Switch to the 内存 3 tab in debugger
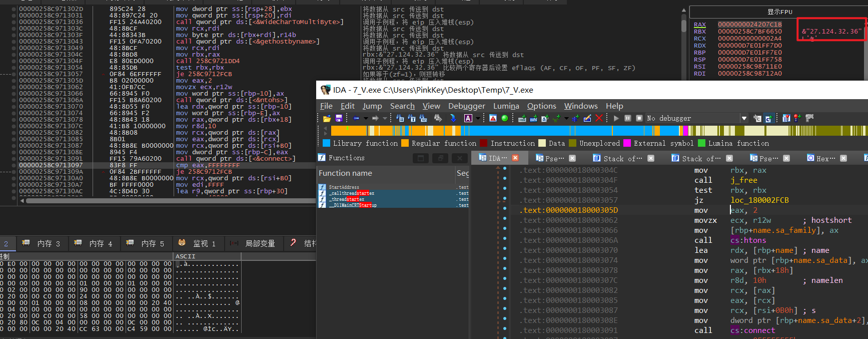 (42, 243)
